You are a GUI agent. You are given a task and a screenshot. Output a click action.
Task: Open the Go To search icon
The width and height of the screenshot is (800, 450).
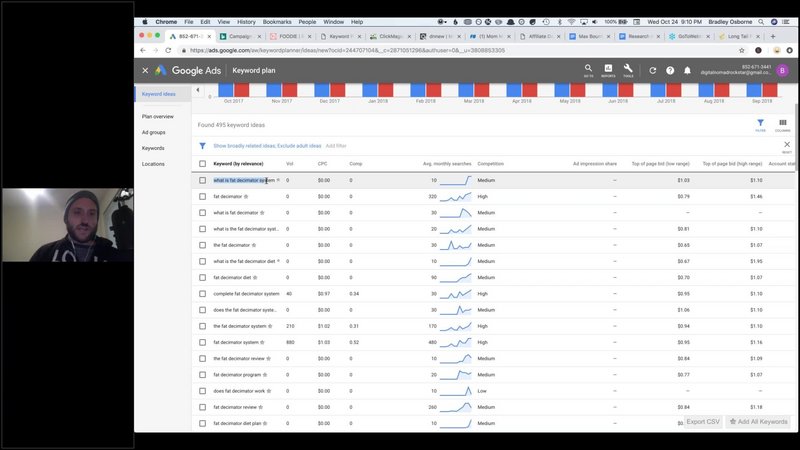click(588, 70)
